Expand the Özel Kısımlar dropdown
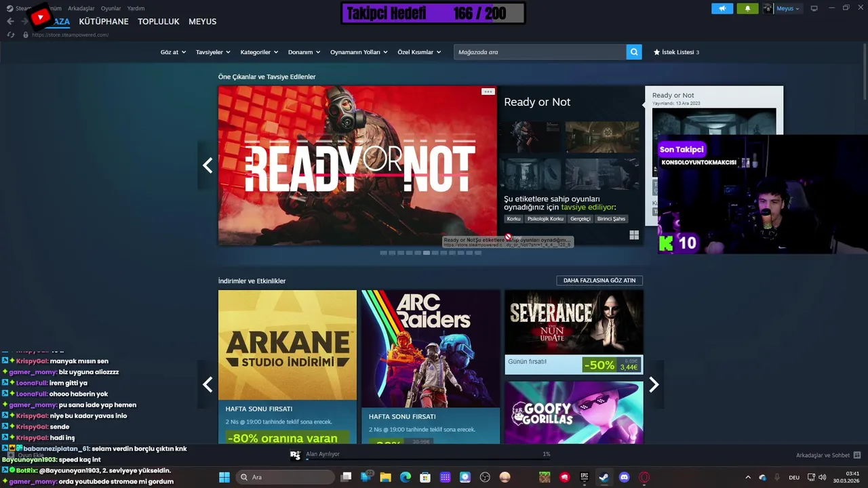 click(x=419, y=52)
